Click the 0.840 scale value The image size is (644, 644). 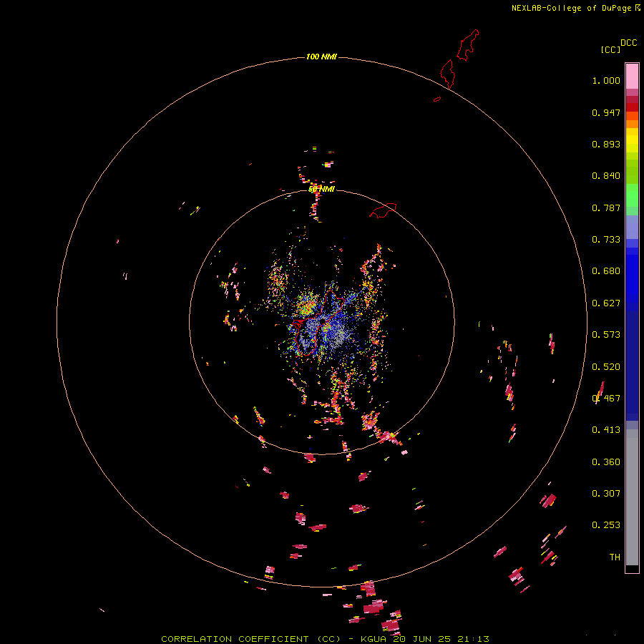point(606,176)
